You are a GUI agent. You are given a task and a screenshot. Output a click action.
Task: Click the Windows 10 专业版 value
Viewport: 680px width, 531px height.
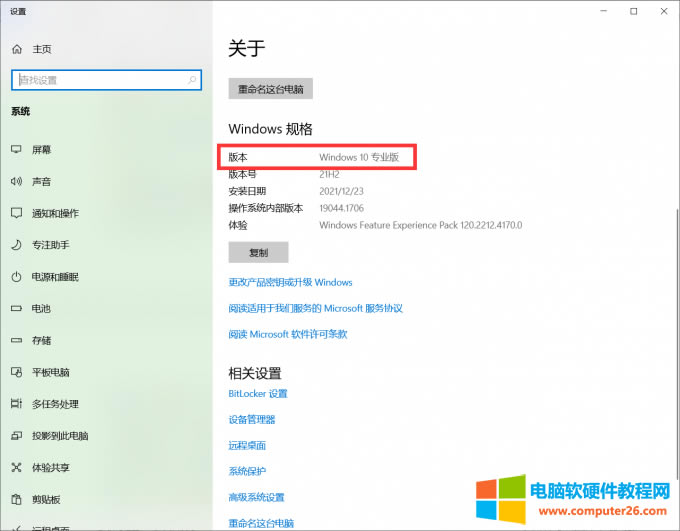[x=359, y=157]
